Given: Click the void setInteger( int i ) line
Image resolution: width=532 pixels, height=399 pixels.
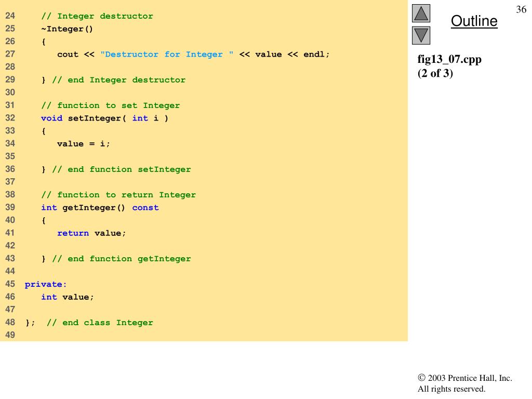Looking at the screenshot, I should coord(104,118).
